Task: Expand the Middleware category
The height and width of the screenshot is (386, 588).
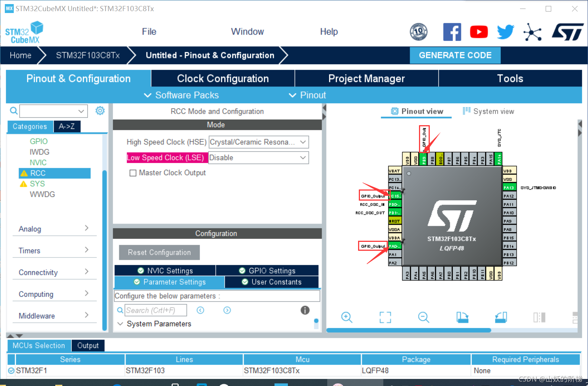Action: 54,316
